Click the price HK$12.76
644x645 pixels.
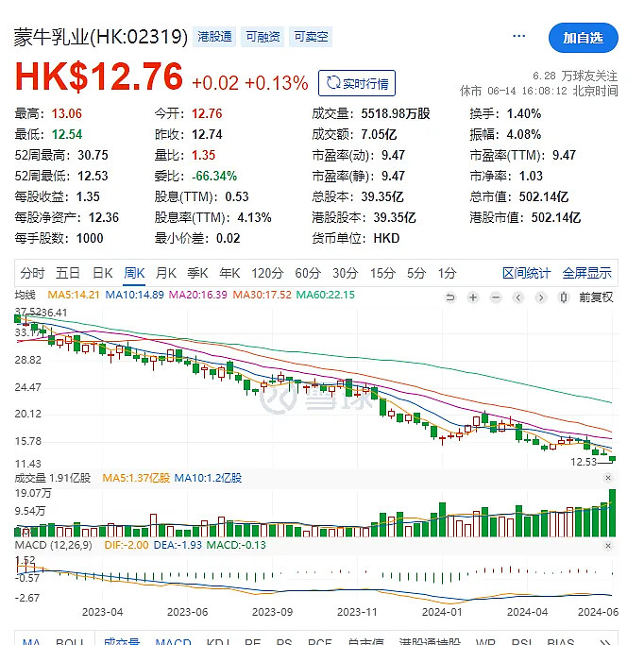99,76
